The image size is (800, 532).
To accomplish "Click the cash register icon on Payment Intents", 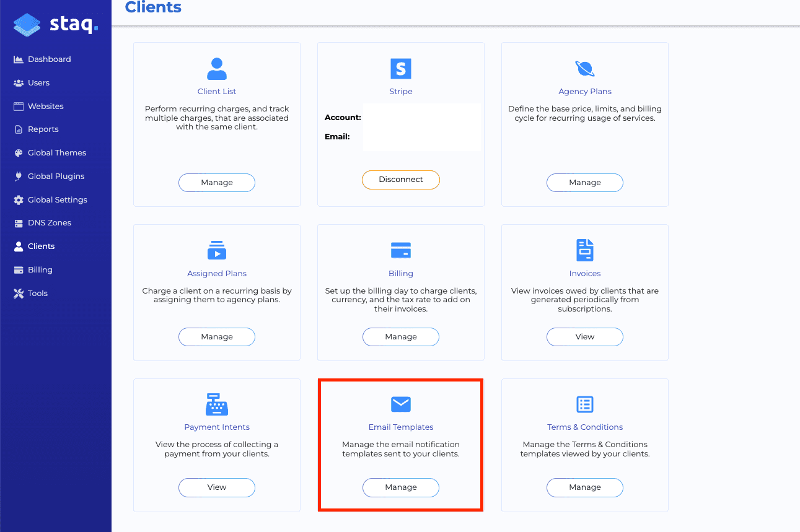I will pos(216,404).
